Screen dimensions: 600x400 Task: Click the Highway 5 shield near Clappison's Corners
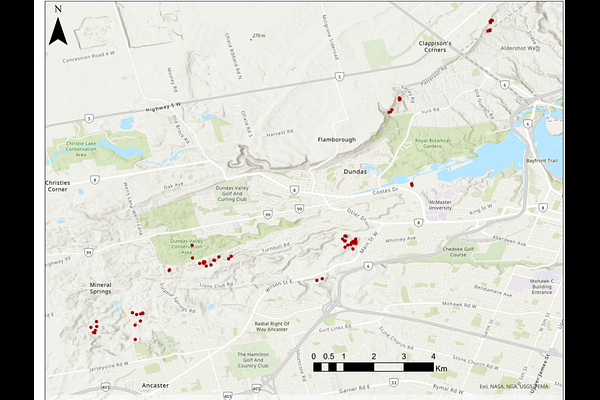click(x=340, y=75)
